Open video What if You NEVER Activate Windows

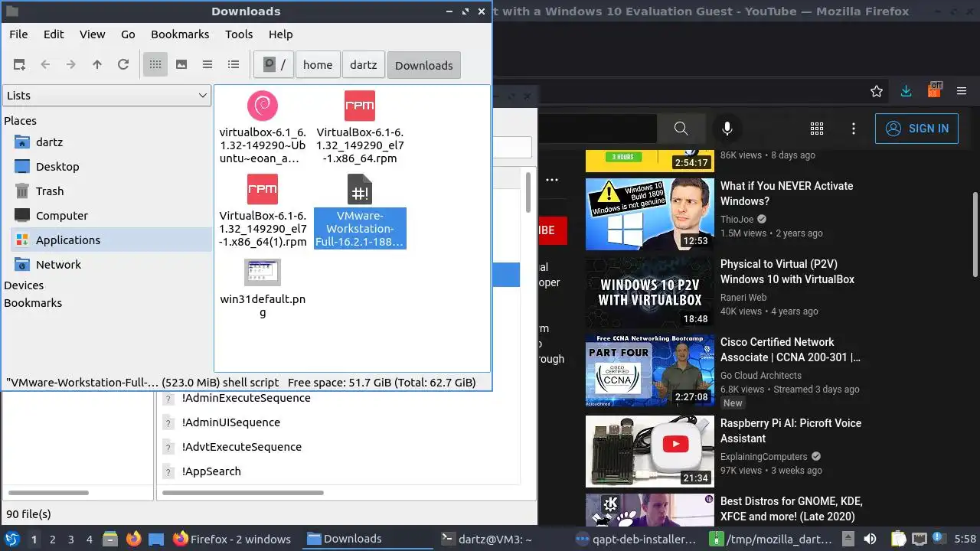786,194
